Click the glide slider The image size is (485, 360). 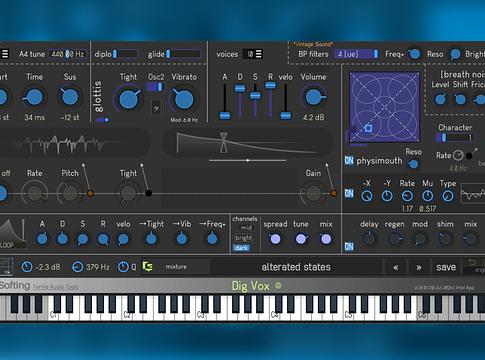click(x=184, y=54)
